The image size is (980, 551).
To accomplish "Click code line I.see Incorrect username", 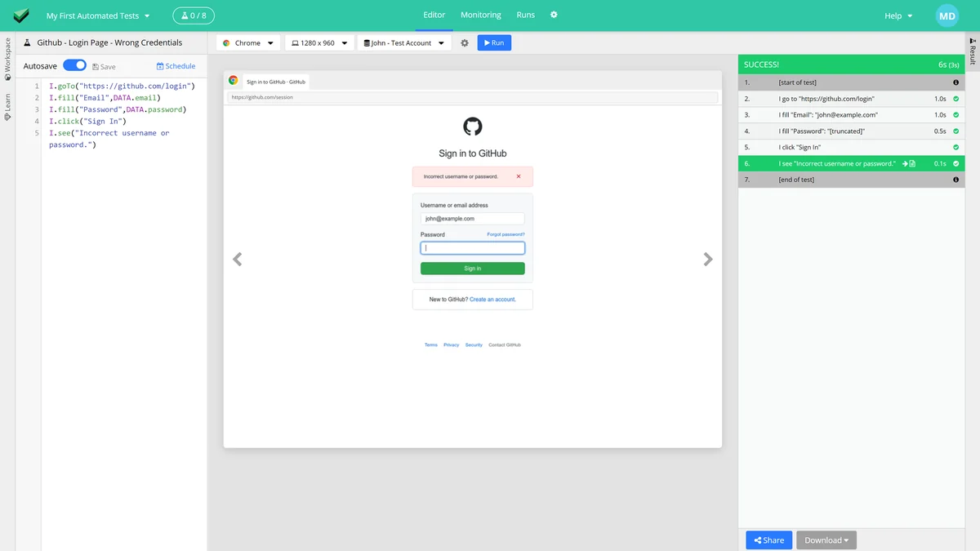I will pyautogui.click(x=109, y=139).
